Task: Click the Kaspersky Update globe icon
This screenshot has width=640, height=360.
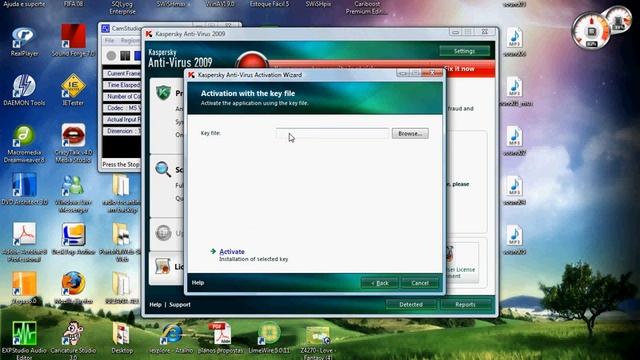Action: 163,233
